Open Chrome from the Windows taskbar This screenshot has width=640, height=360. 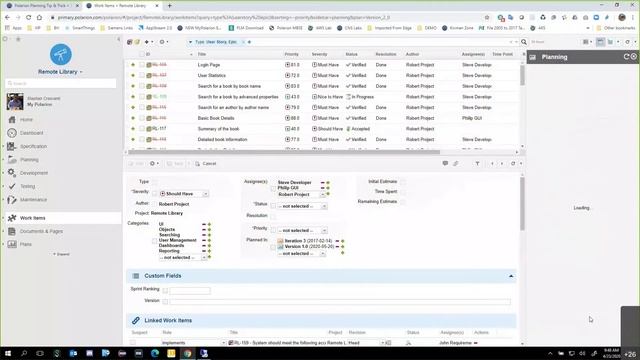tap(187, 353)
